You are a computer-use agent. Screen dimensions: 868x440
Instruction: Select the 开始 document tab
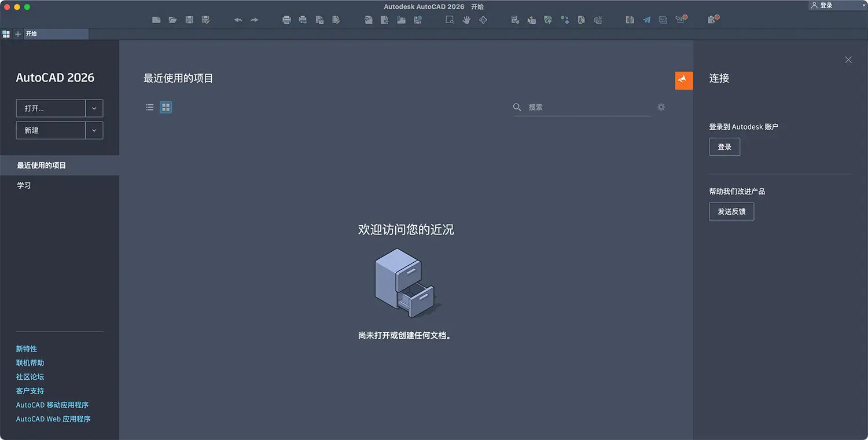pyautogui.click(x=56, y=34)
